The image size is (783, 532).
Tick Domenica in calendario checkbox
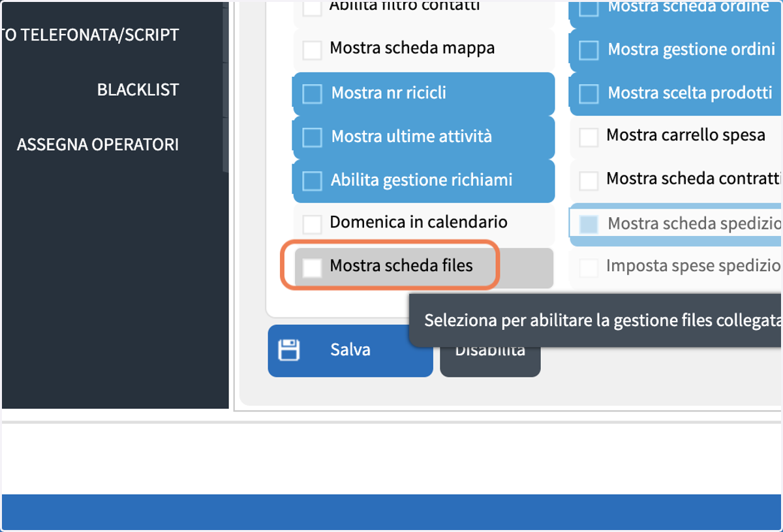tap(313, 224)
